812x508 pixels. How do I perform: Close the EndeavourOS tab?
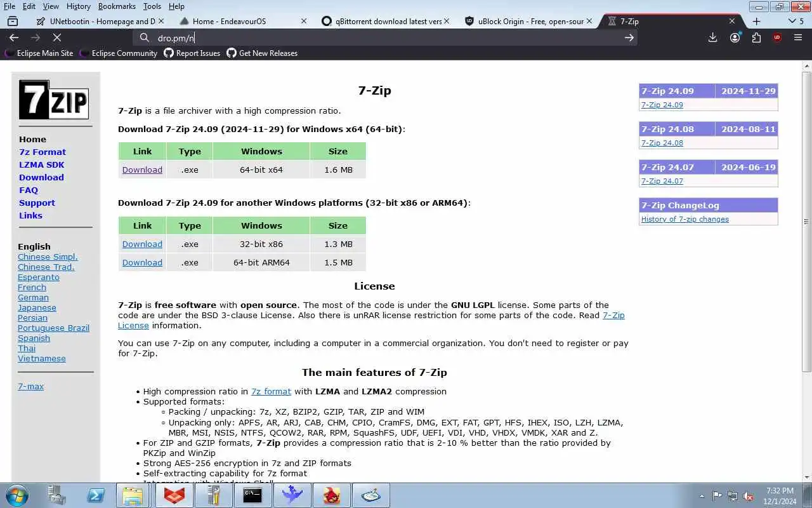[303, 21]
